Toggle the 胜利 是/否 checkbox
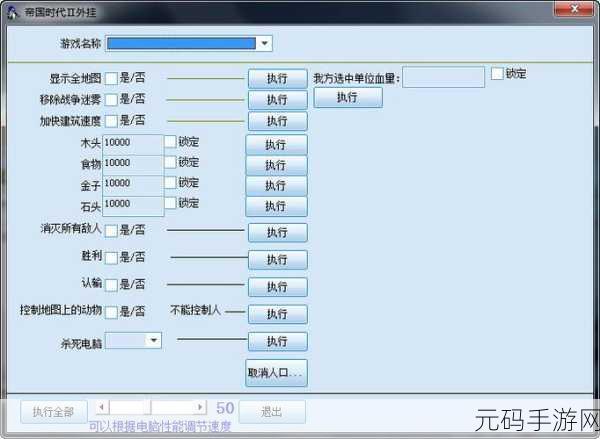 click(x=111, y=258)
